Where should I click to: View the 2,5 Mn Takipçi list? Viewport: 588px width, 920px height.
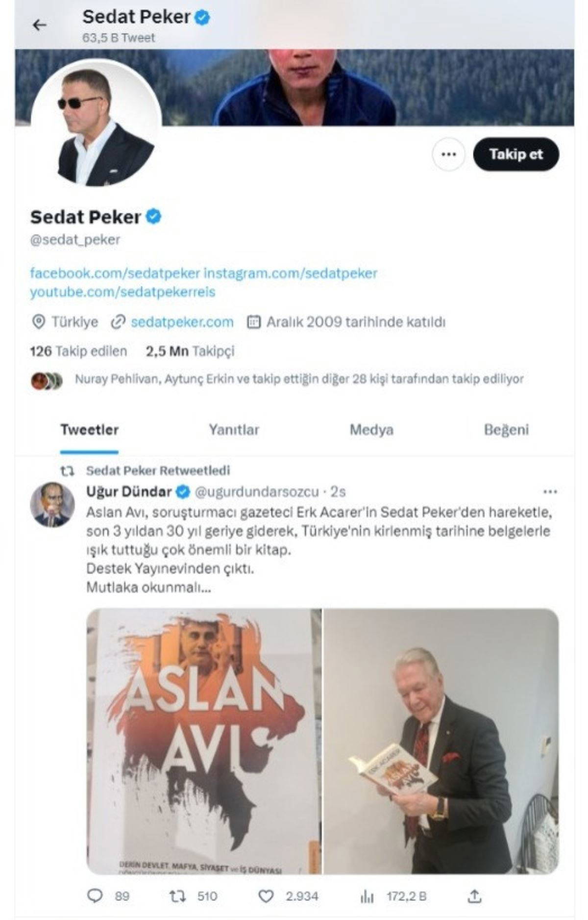click(190, 351)
